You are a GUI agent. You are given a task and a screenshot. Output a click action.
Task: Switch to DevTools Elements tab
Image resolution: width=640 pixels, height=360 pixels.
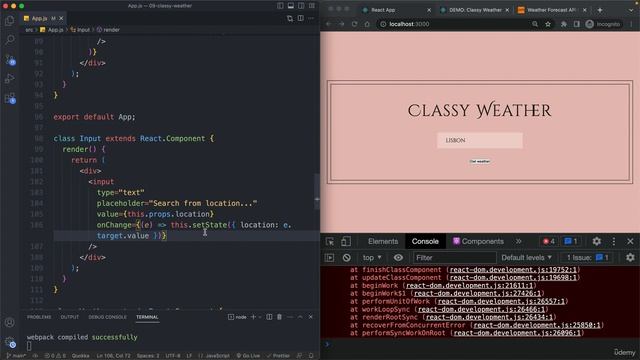[383, 242]
